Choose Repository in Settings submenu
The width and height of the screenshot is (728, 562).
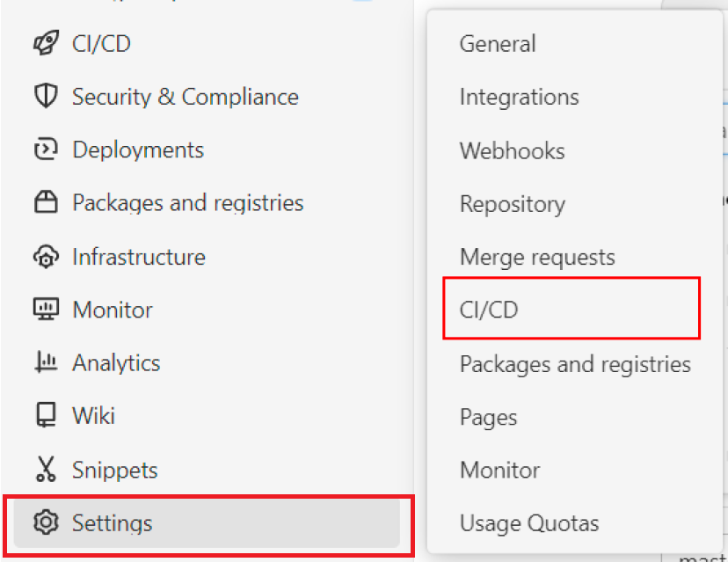[512, 204]
